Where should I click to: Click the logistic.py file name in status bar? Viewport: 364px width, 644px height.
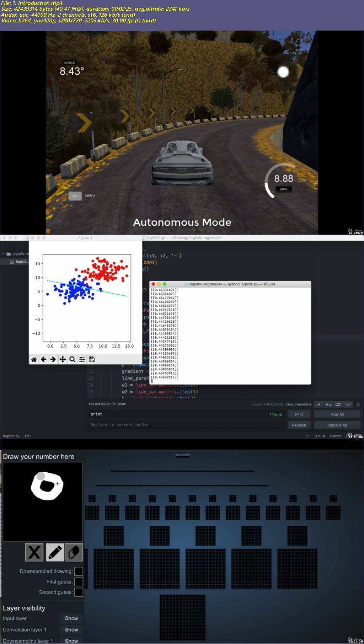(x=11, y=436)
